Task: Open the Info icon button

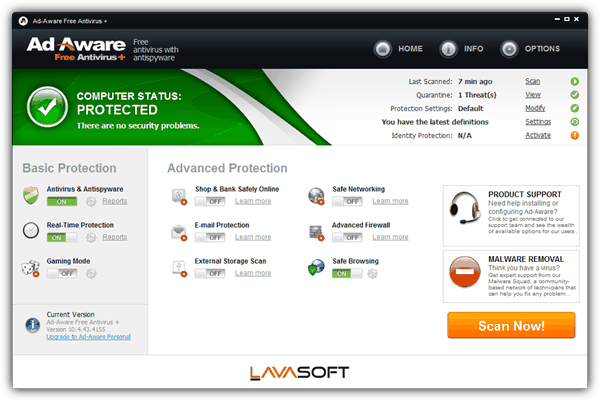Action: coord(448,49)
